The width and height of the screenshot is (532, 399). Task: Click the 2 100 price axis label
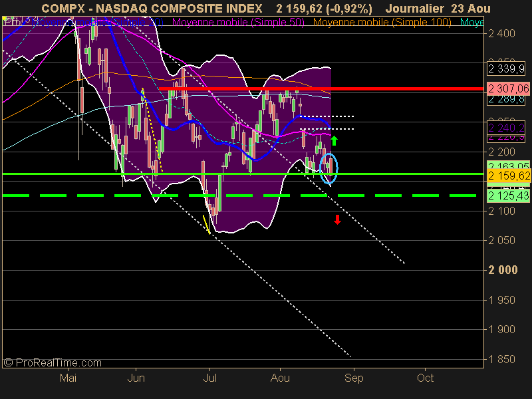pyautogui.click(x=501, y=211)
